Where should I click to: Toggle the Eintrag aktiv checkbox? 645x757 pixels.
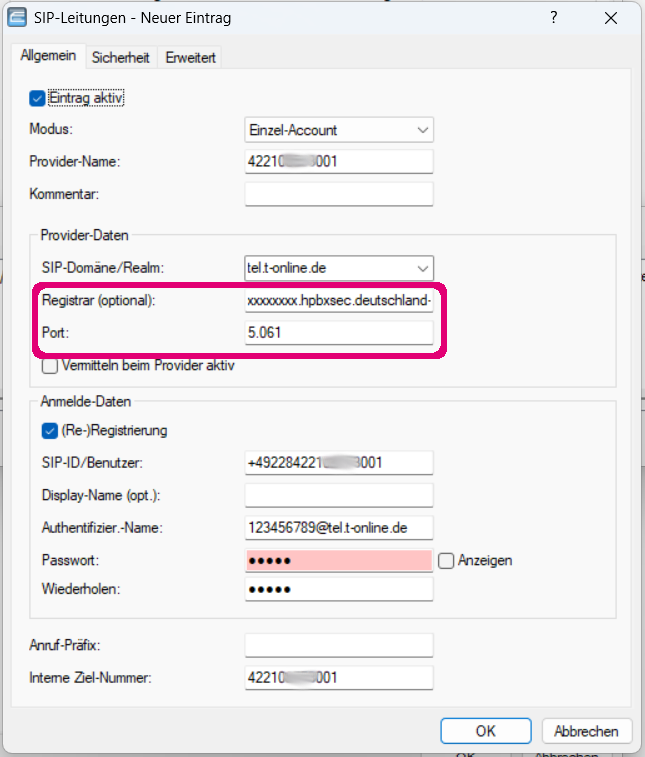coord(37,98)
